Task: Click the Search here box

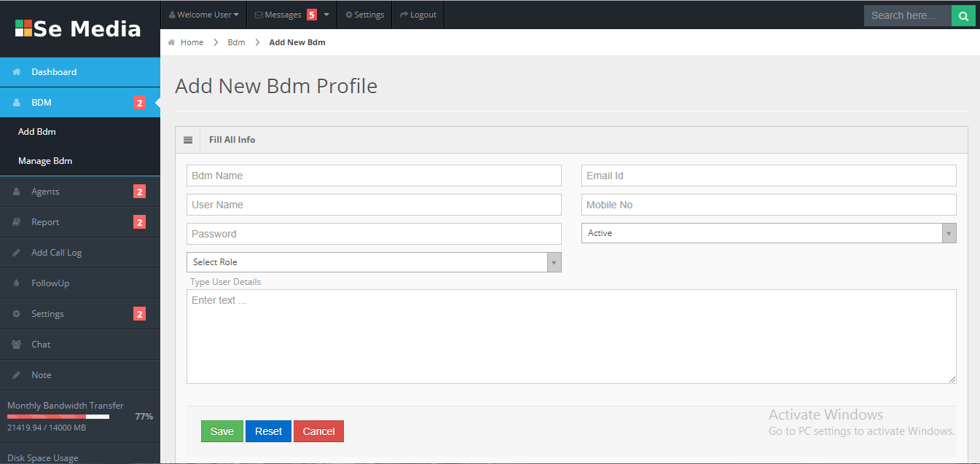Action: coord(908,15)
